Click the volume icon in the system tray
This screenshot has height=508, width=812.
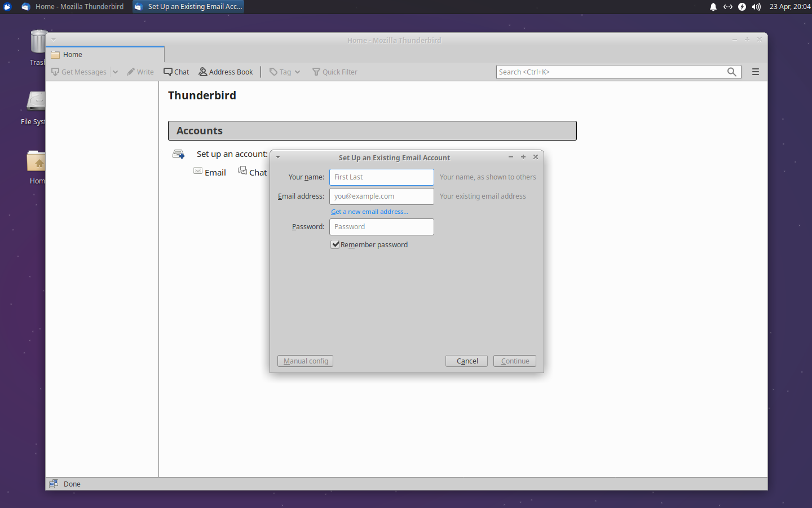click(x=755, y=7)
